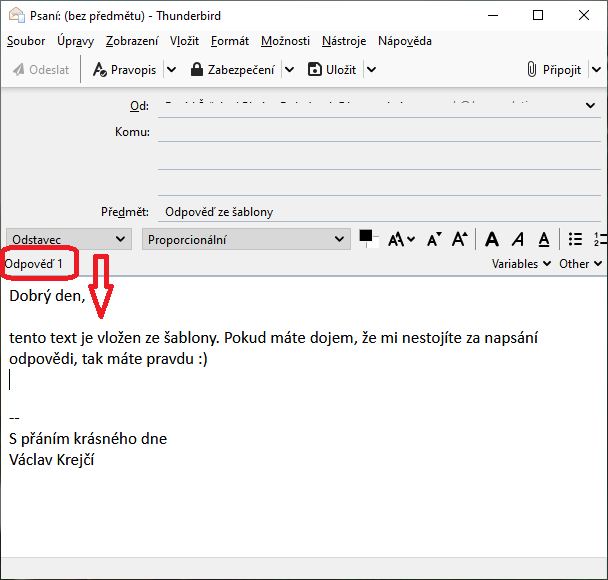608x580 pixels.
Task: Close the compose window
Action: [x=584, y=16]
